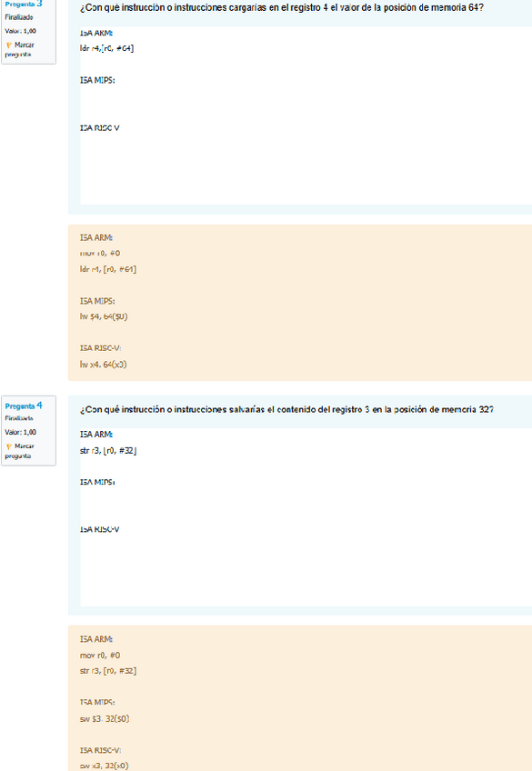Screen dimensions: 532x771
Task: Click the ISA RISC-V label in question 4 answer box
Action: 100,529
